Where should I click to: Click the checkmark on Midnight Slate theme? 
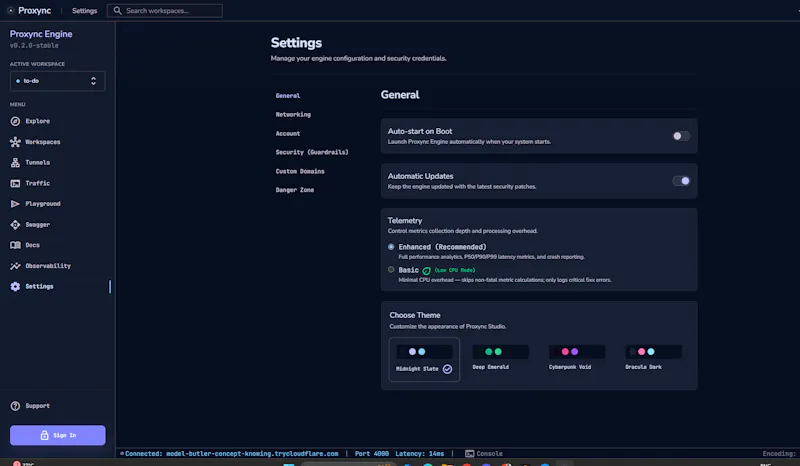(x=447, y=369)
